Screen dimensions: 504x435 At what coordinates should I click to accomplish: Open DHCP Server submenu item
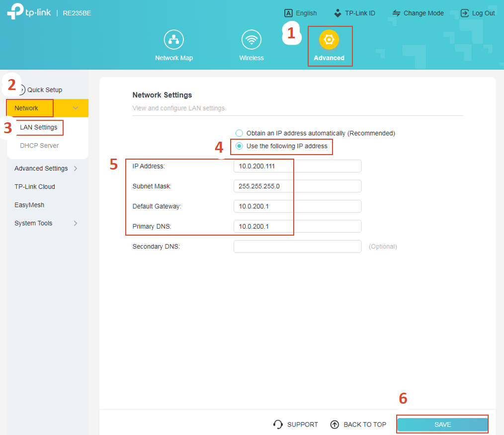[x=39, y=146]
